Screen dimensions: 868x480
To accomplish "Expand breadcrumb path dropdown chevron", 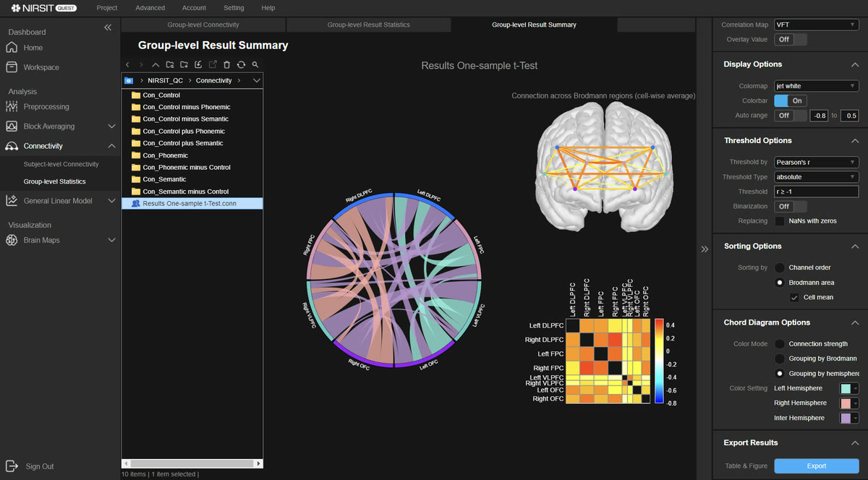I will click(256, 80).
